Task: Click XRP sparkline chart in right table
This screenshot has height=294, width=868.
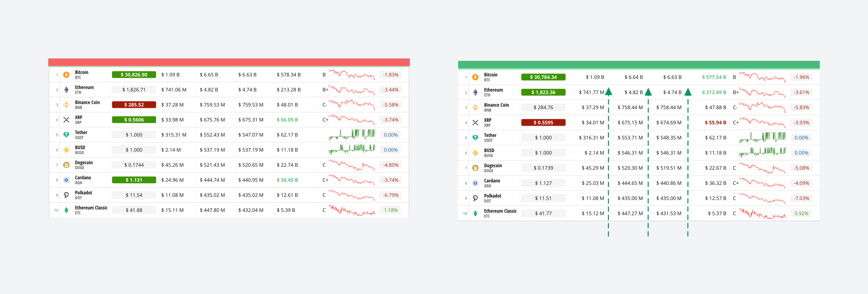Action: point(763,123)
